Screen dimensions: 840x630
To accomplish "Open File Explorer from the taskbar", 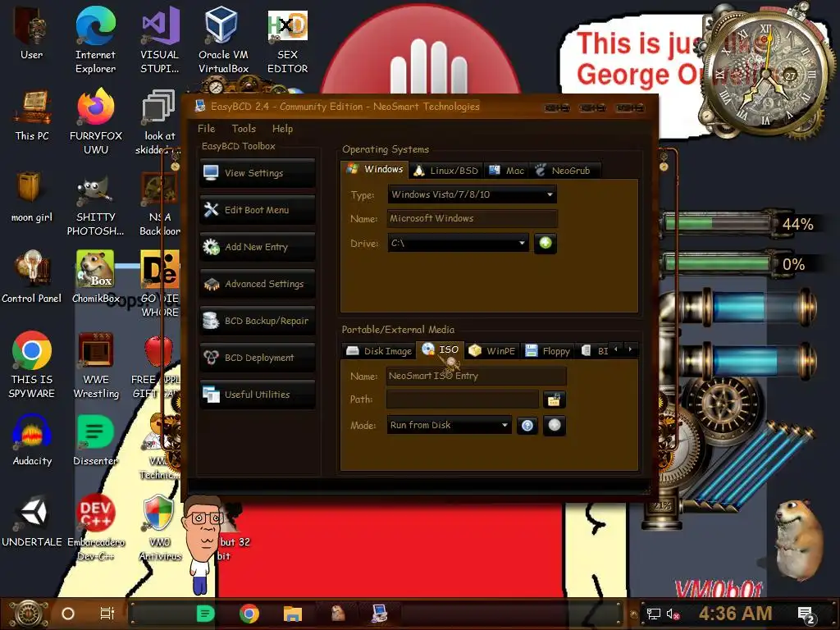I will point(293,614).
